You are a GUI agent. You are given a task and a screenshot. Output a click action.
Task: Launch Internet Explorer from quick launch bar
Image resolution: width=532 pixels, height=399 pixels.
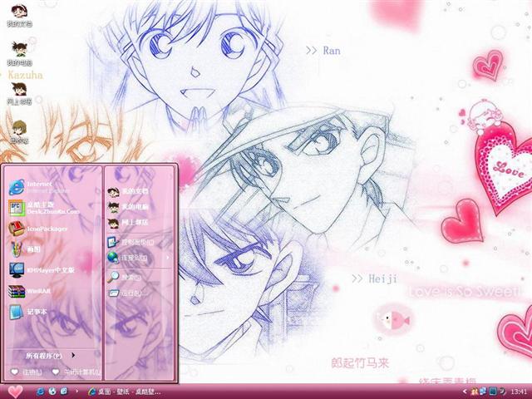(41, 392)
